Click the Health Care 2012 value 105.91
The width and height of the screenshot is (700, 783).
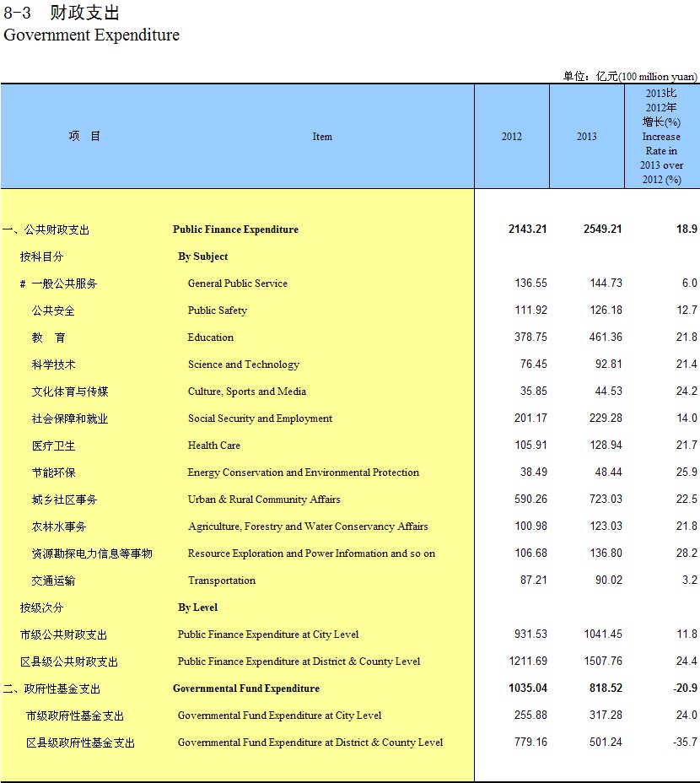(530, 445)
